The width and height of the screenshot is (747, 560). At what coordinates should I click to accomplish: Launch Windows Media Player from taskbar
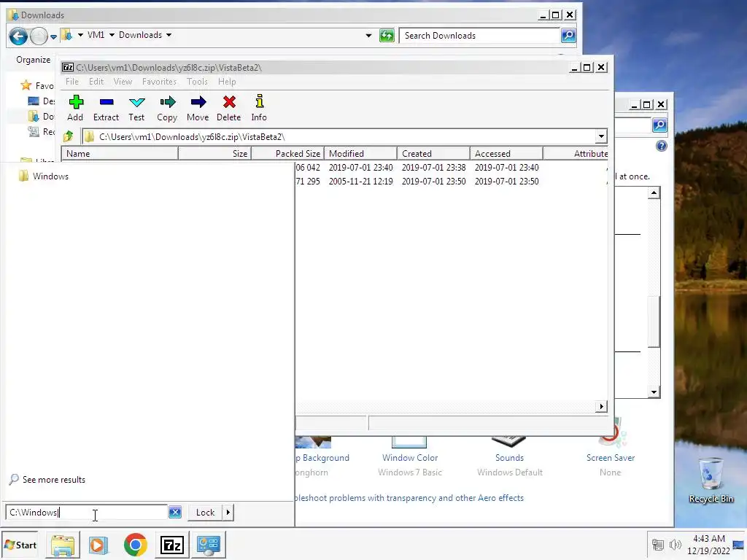[98, 545]
